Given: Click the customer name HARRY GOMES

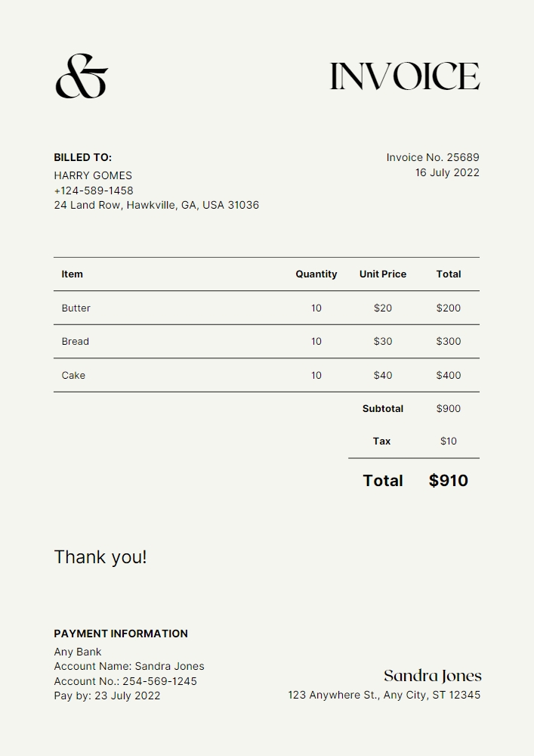Looking at the screenshot, I should coord(93,175).
